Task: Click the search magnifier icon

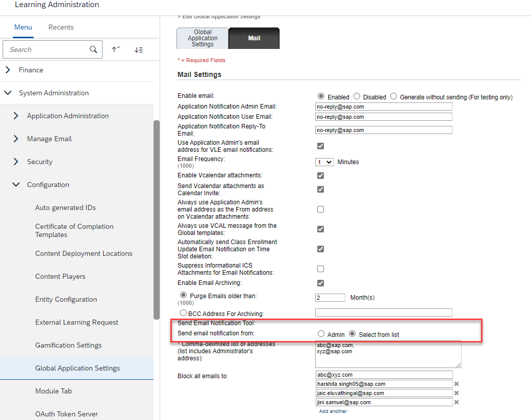Action: (93, 49)
